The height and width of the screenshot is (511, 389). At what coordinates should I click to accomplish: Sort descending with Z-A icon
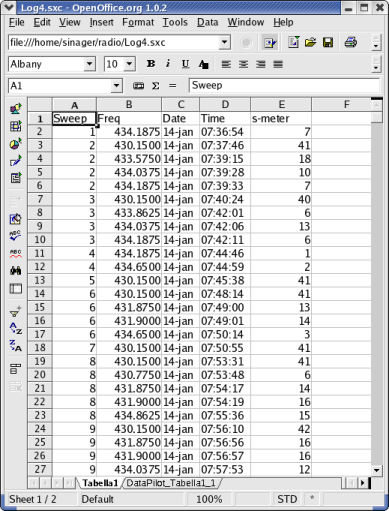pos(16,345)
